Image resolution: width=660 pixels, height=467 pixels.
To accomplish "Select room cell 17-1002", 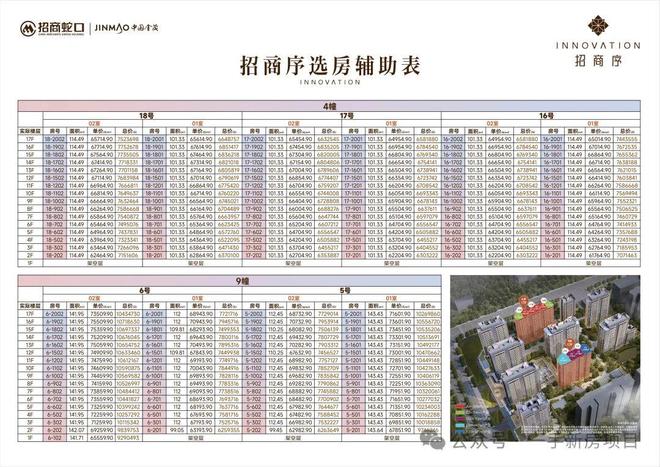I will 254,201.
